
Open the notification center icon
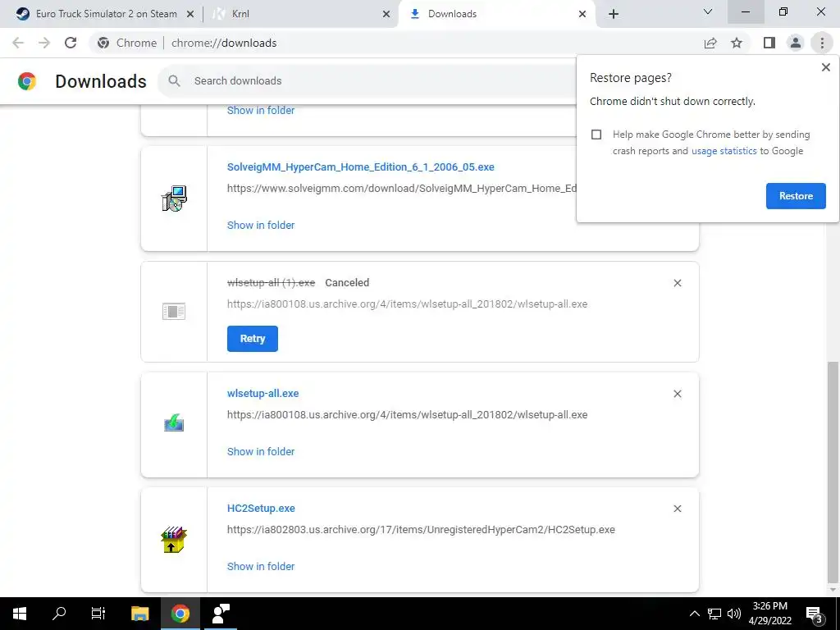(x=815, y=614)
